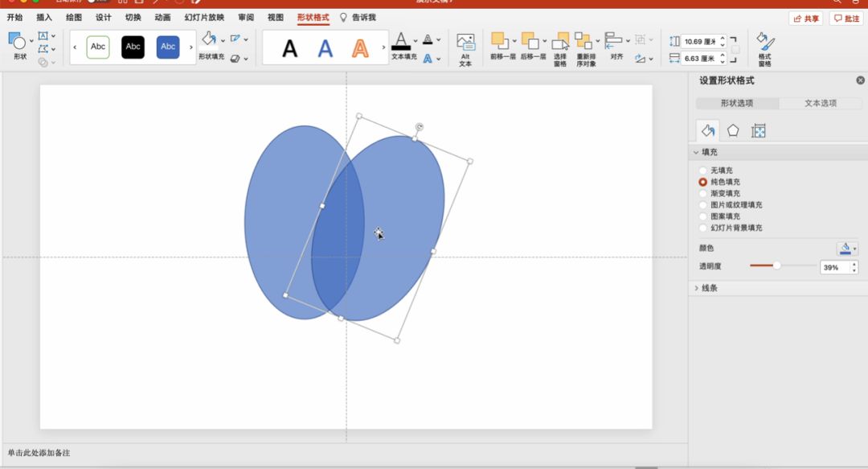Image resolution: width=868 pixels, height=469 pixels.
Task: Open the 前移一层 dropdown arrow
Action: [514, 40]
